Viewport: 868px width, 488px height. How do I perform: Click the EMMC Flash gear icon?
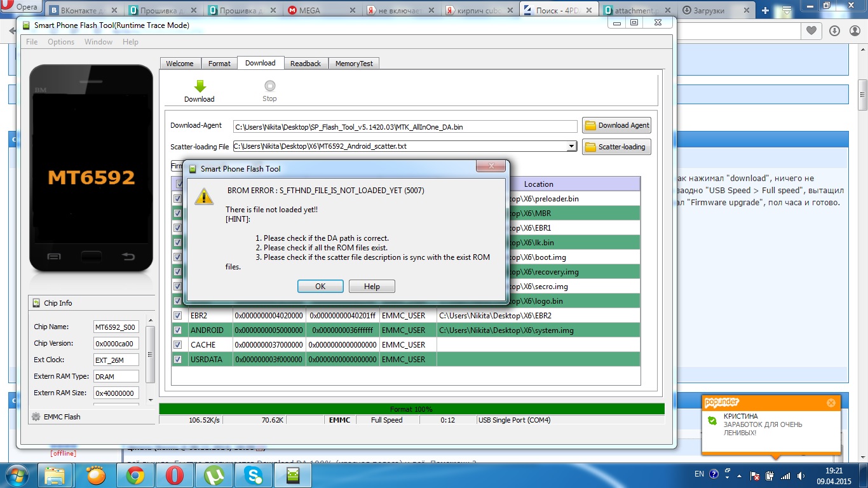pyautogui.click(x=36, y=417)
